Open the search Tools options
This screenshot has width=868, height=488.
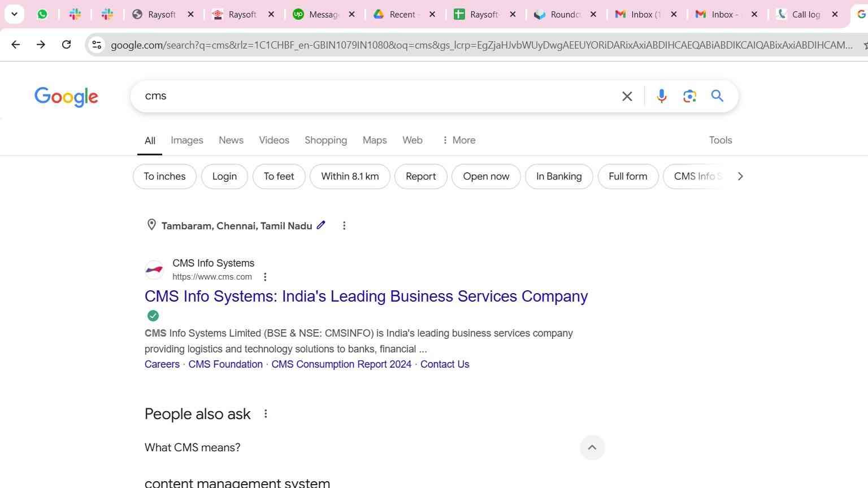721,140
